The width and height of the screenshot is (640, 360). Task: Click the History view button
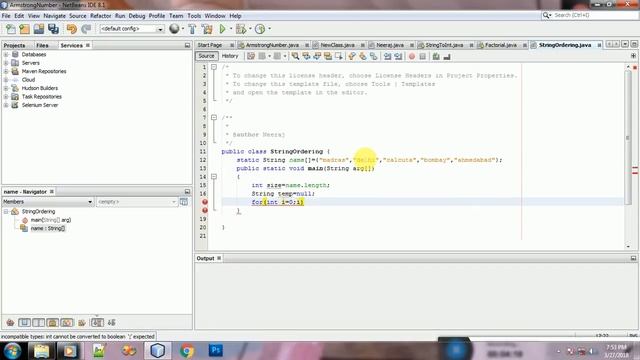[230, 56]
